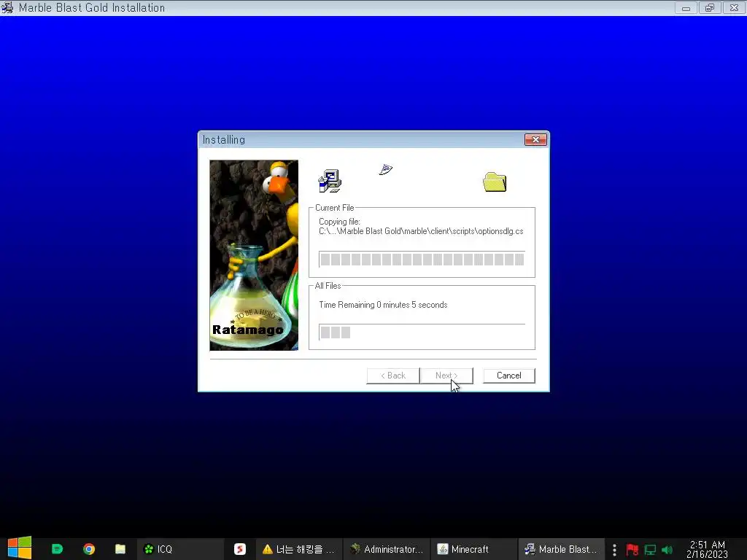Restore the Marble Blast Gold Installation window

click(x=710, y=8)
